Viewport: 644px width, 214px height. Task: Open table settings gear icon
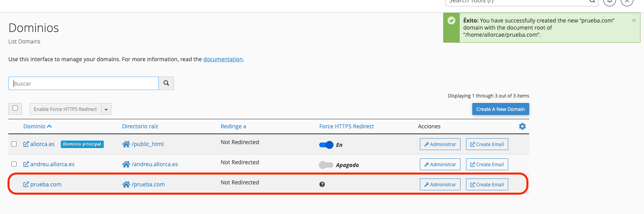pyautogui.click(x=522, y=126)
